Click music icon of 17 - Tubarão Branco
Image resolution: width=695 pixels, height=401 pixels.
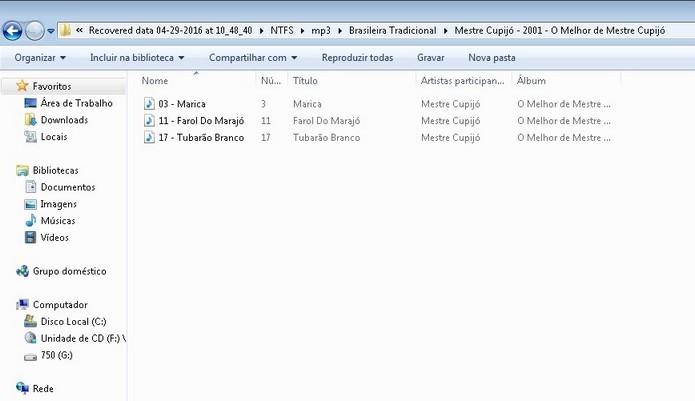coord(149,137)
